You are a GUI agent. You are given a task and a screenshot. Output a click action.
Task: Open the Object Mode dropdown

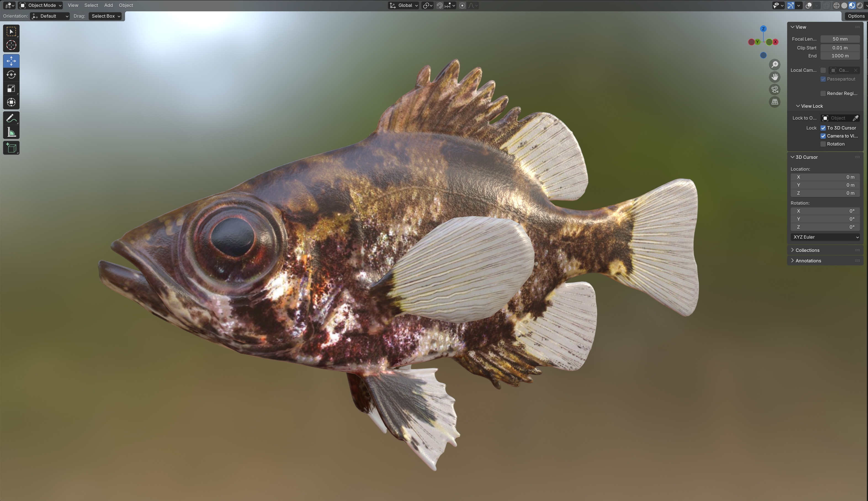pos(41,5)
